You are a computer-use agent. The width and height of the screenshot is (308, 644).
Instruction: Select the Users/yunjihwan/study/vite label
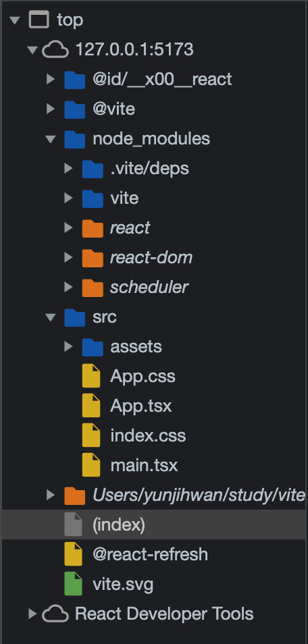[199, 495]
